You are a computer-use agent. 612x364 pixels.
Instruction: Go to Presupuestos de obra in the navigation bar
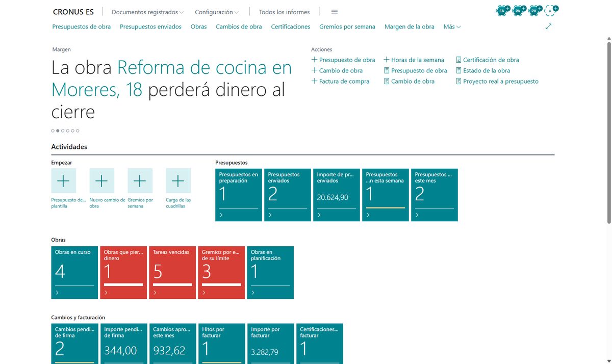coord(82,27)
